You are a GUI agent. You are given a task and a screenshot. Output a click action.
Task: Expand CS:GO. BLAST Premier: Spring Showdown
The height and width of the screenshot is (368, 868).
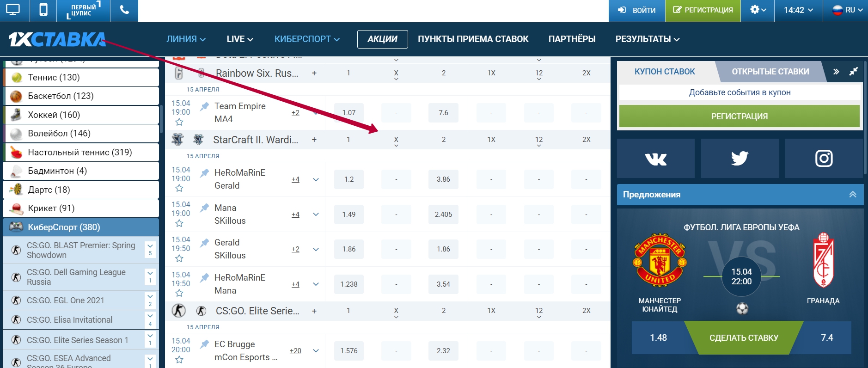click(x=150, y=250)
